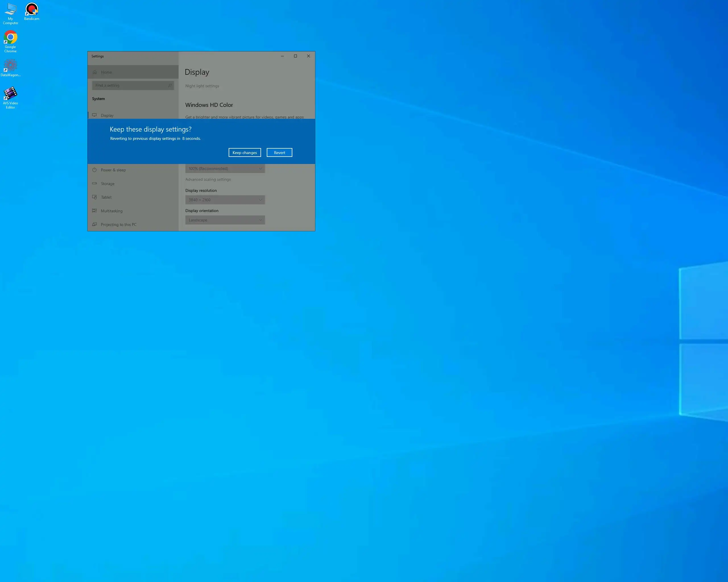Click the Find a setting search field
Viewport: 728px width, 582px height.
tap(130, 85)
